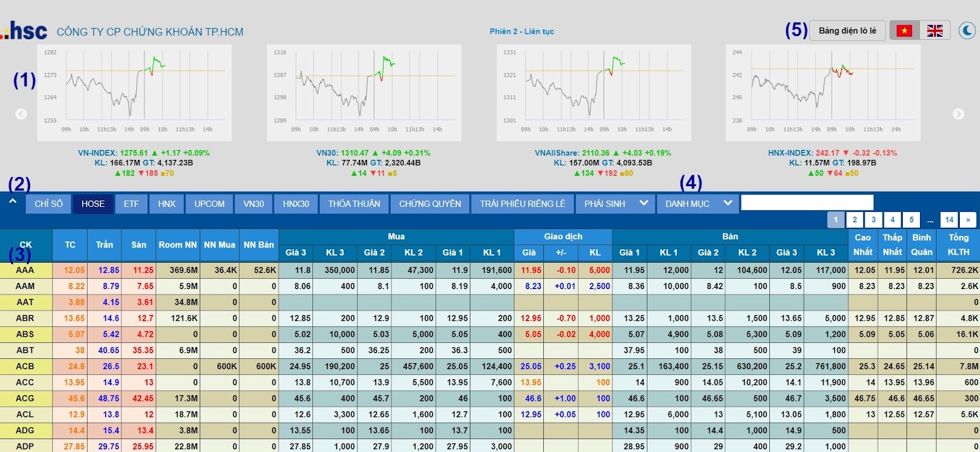
Task: Click ACG change value +1.00
Action: point(565,398)
